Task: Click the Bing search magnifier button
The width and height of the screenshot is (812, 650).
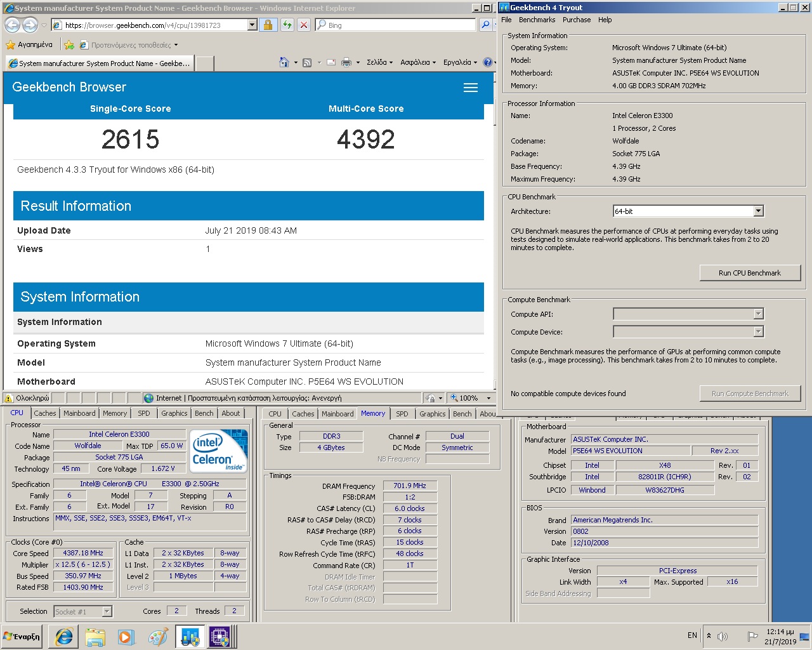Action: [x=485, y=25]
